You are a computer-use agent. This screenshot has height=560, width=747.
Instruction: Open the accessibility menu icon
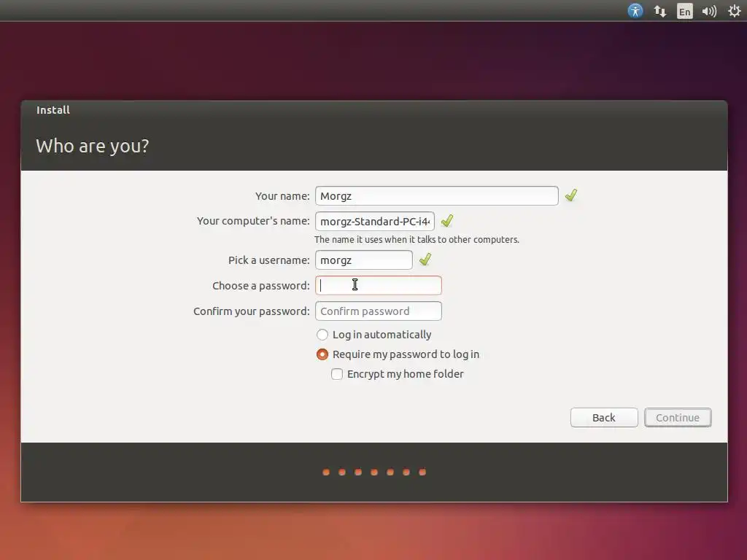(x=635, y=10)
